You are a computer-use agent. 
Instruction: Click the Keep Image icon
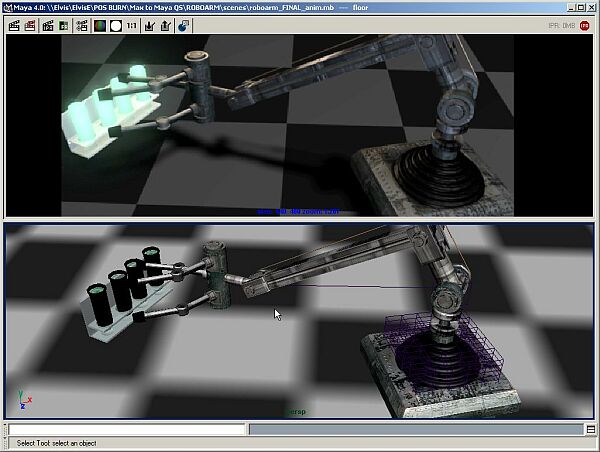[149, 26]
